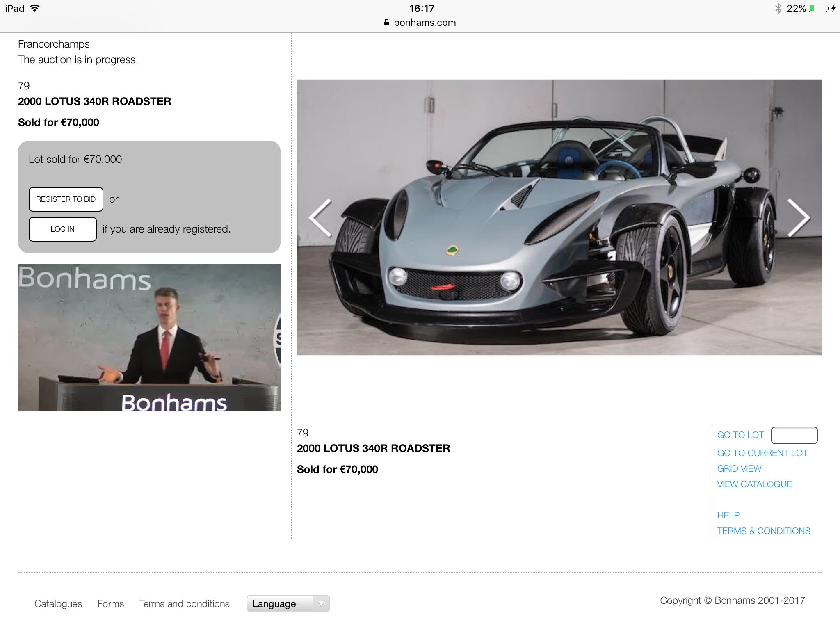The height and width of the screenshot is (630, 840).
Task: Tap the padlock icon in address bar
Action: 386,23
